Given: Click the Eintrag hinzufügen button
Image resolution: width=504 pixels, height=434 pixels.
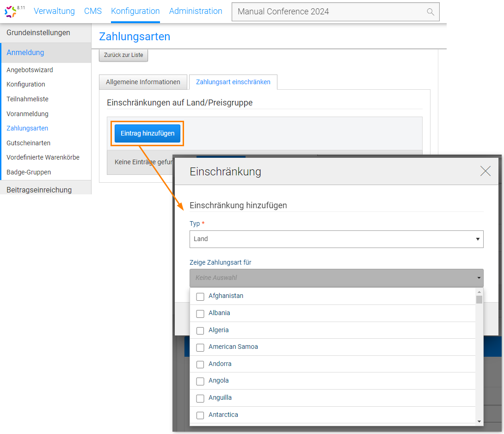Looking at the screenshot, I should pyautogui.click(x=148, y=133).
